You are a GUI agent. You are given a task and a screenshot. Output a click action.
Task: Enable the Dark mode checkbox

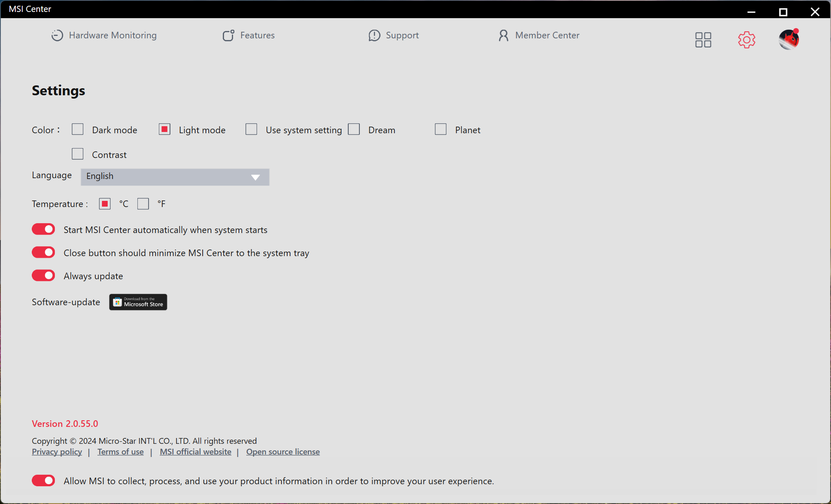coord(78,130)
